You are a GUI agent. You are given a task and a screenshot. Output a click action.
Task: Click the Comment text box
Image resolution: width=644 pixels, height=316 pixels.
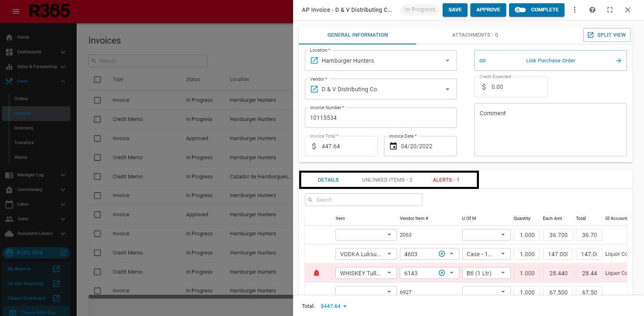(x=551, y=129)
